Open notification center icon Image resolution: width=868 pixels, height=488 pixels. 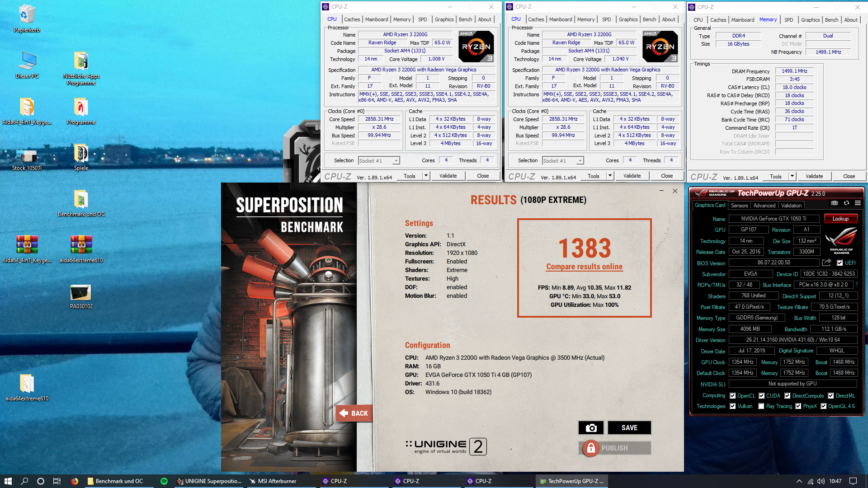click(853, 481)
